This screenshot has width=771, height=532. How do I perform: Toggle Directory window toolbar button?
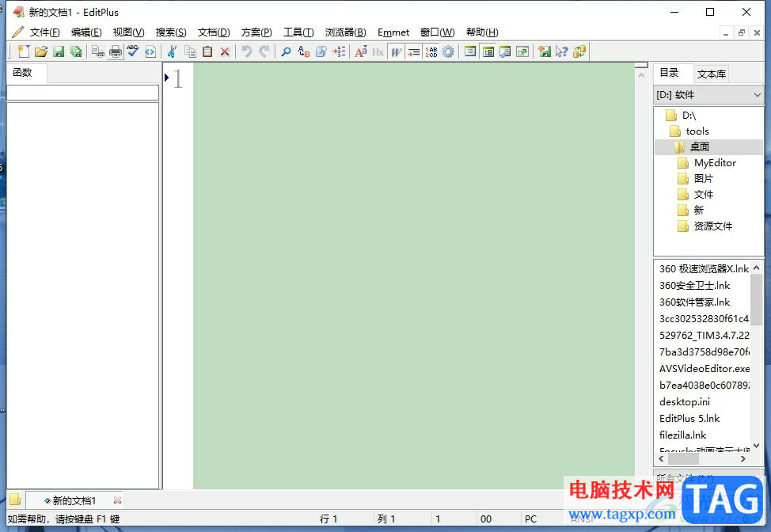point(470,51)
